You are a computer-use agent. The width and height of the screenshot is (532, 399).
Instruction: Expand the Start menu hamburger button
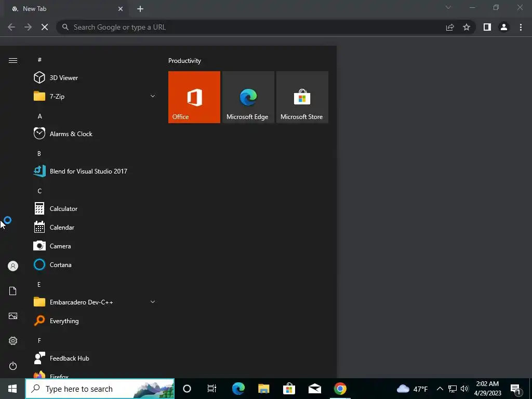pyautogui.click(x=13, y=60)
